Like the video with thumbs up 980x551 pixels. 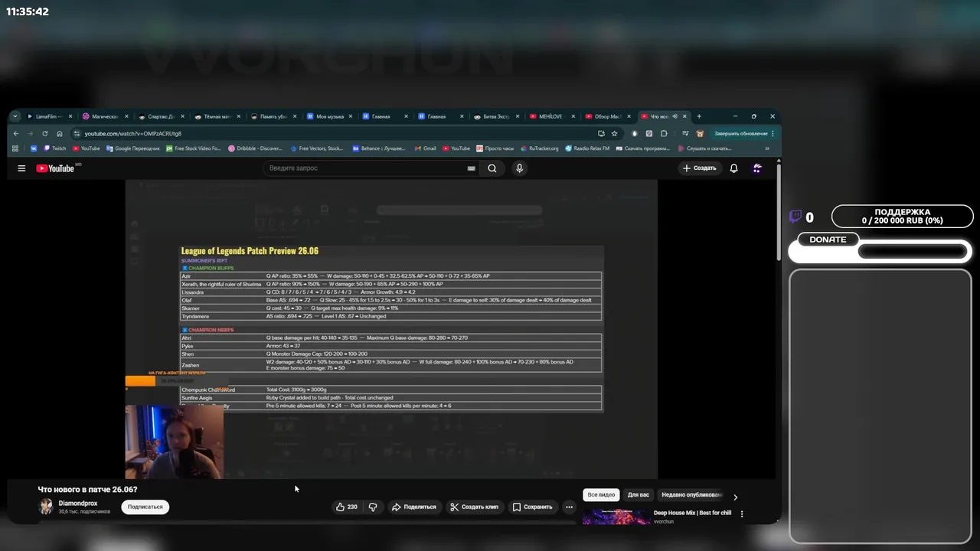pyautogui.click(x=347, y=507)
